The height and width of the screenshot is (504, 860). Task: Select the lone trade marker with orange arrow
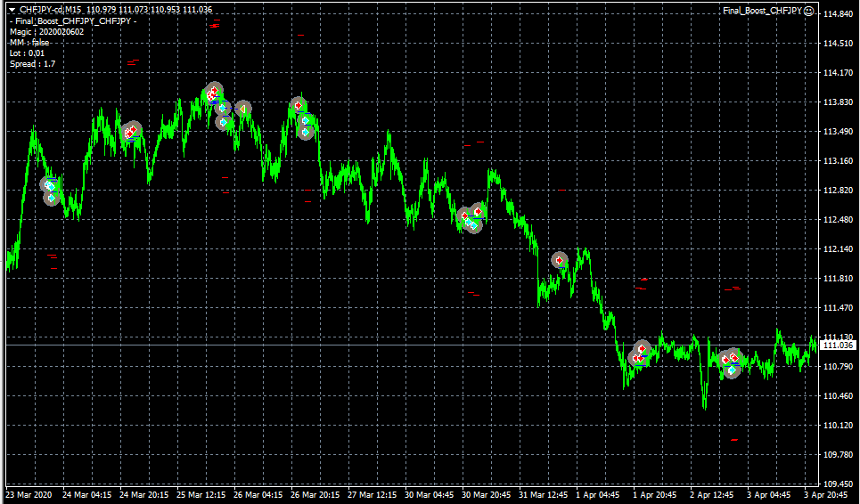pos(243,109)
